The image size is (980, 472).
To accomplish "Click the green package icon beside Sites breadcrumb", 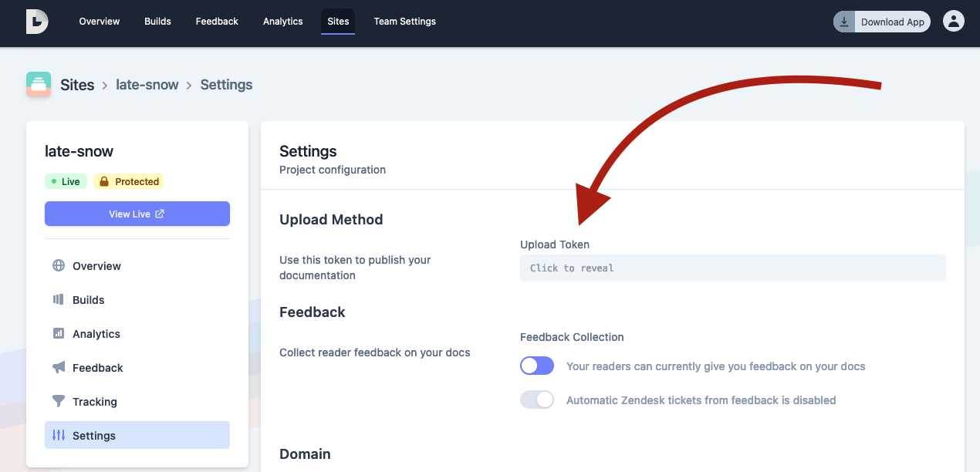I will (x=38, y=84).
